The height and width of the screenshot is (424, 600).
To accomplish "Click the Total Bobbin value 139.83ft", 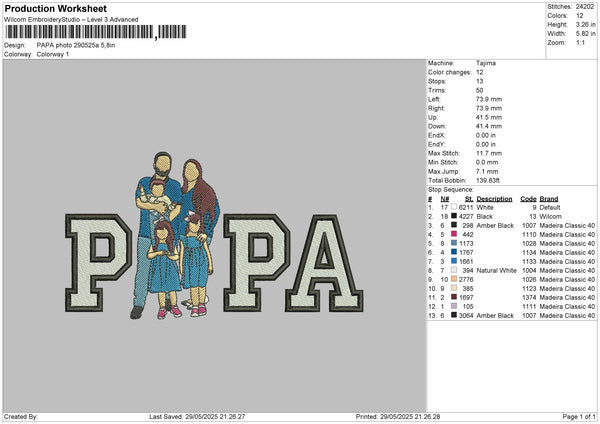I will point(488,180).
